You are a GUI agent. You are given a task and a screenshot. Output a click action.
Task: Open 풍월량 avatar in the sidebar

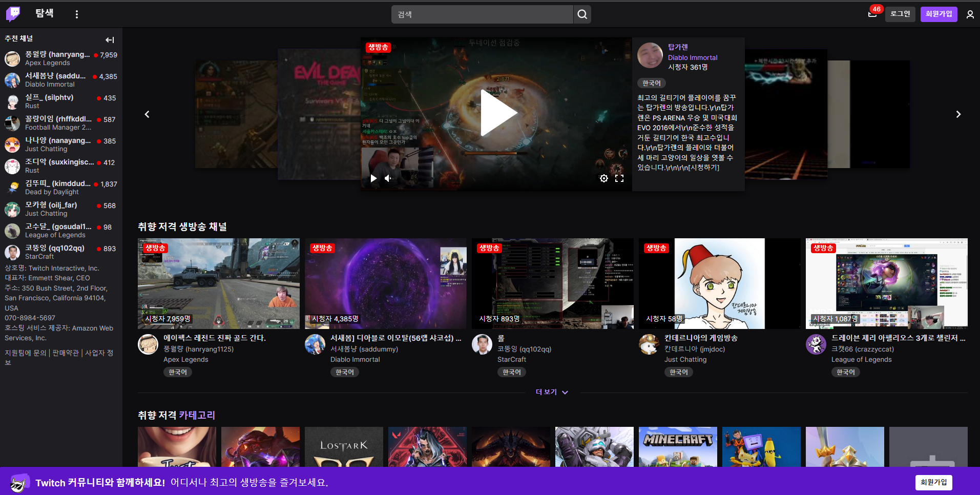[12, 59]
